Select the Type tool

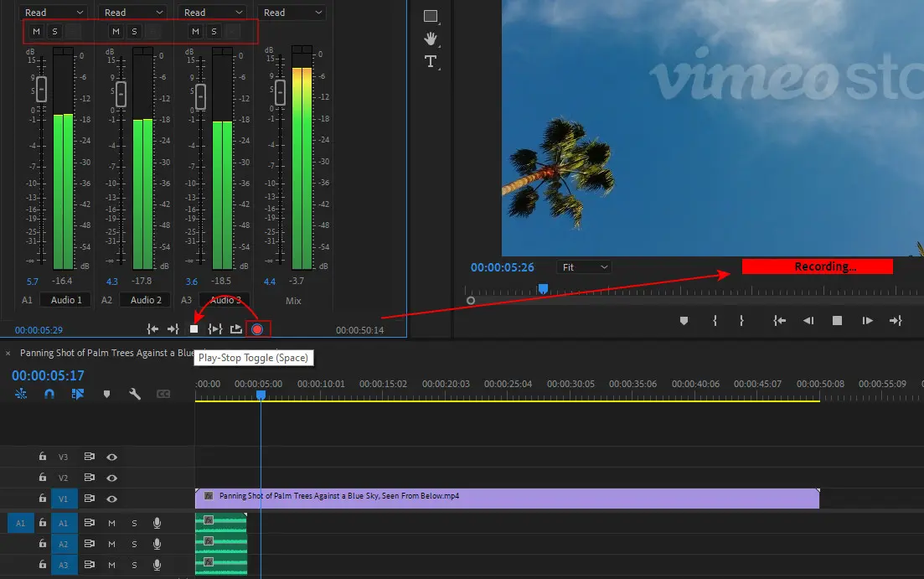tap(431, 61)
